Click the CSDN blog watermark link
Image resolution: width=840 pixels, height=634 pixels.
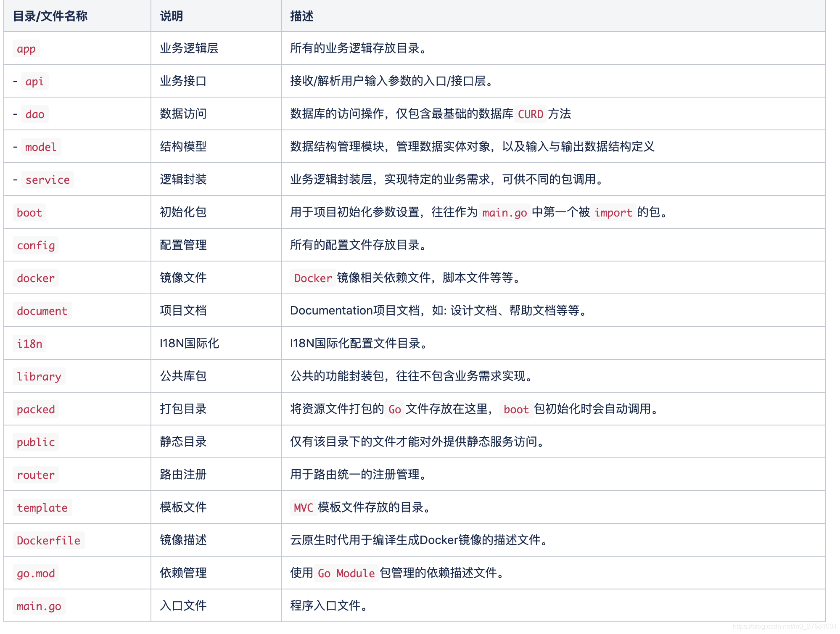[x=784, y=626]
